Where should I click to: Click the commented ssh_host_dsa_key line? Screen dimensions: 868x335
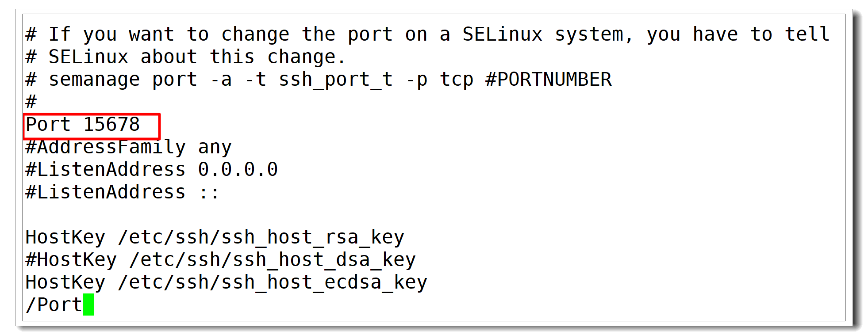pyautogui.click(x=221, y=260)
